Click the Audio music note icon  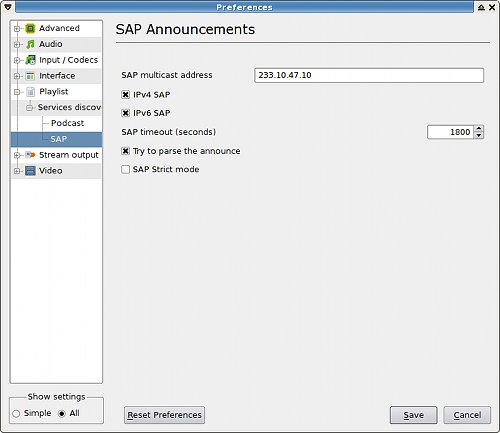tap(30, 44)
